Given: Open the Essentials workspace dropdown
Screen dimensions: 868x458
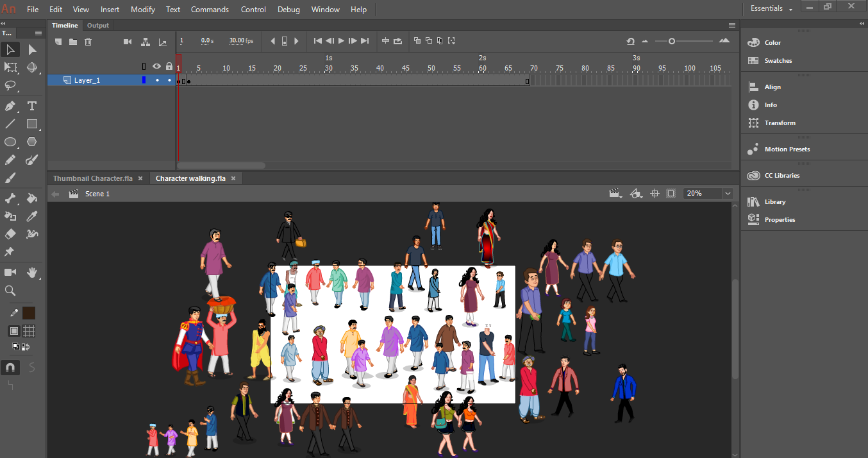Looking at the screenshot, I should 771,9.
